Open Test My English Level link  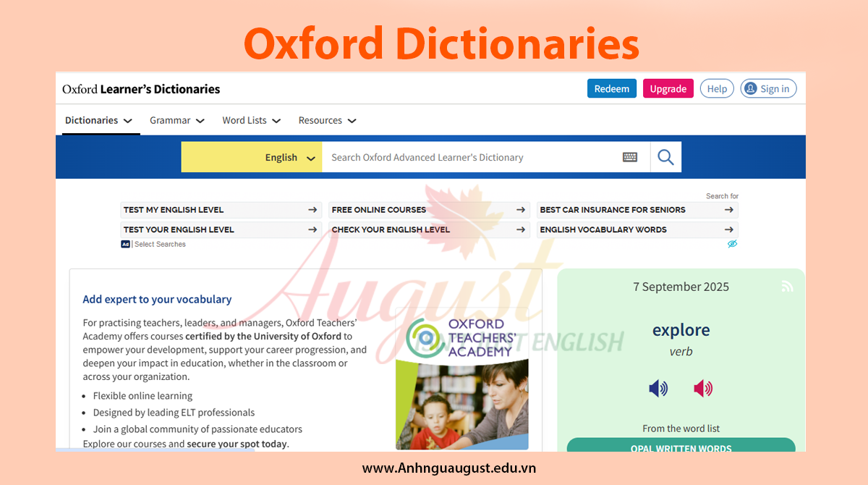221,210
